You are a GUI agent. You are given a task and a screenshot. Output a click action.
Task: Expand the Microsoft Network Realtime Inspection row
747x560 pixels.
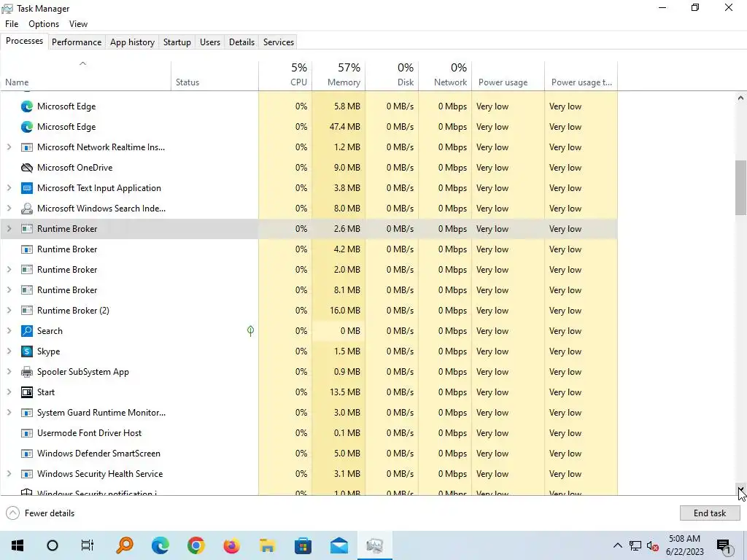pos(9,147)
